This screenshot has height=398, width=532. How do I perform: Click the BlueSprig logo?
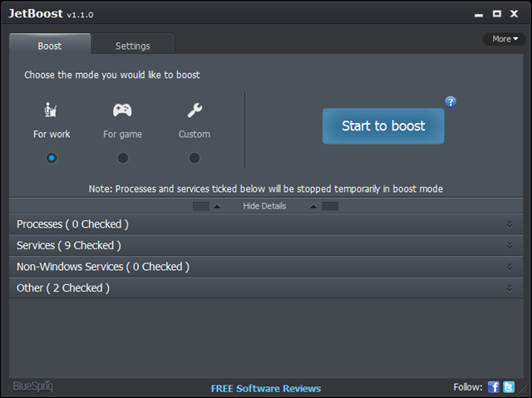(x=33, y=386)
